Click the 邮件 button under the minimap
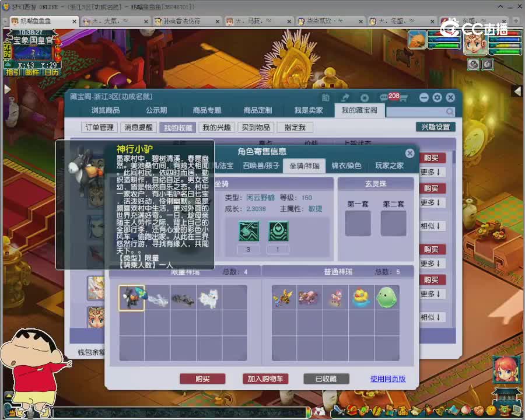This screenshot has width=525, height=420. point(32,72)
